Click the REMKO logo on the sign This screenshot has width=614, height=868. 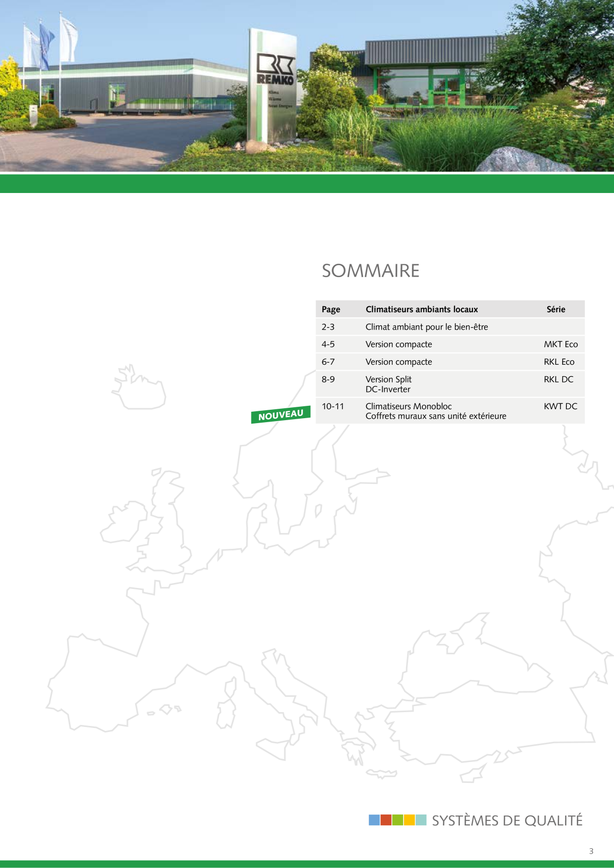click(x=275, y=69)
